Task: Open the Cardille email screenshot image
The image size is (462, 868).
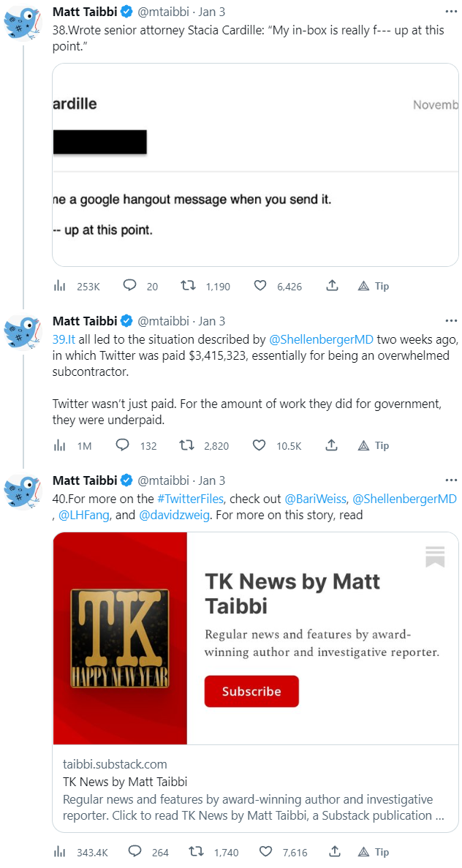Action: [x=255, y=165]
